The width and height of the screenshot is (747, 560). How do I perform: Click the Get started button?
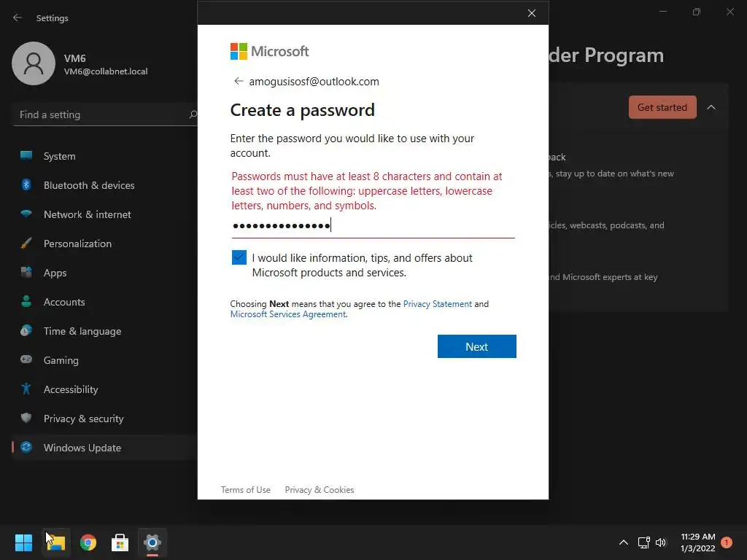pyautogui.click(x=662, y=107)
